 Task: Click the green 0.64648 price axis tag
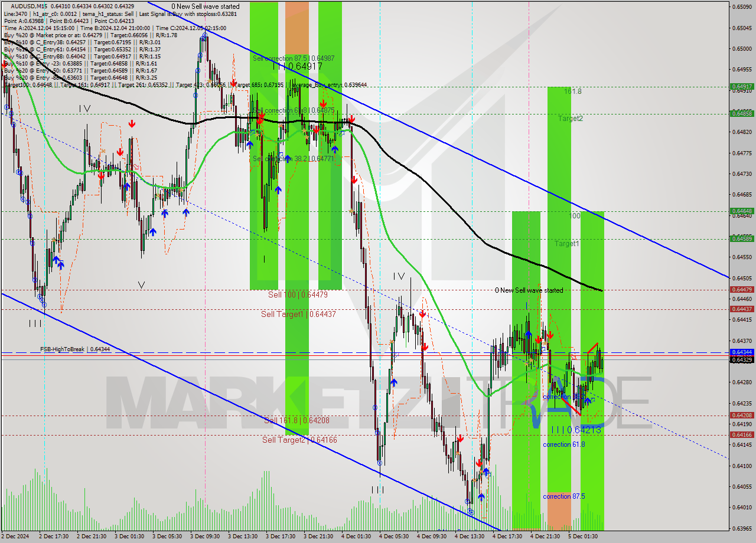(x=742, y=211)
